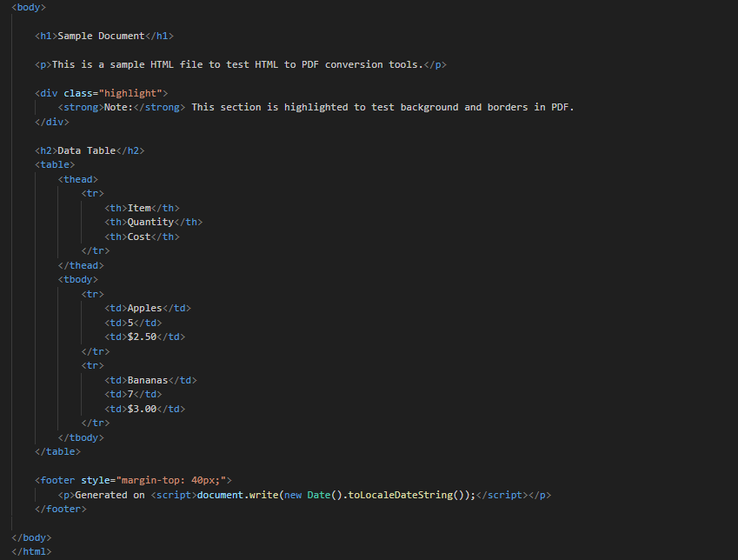Image resolution: width=738 pixels, height=560 pixels.
Task: Click the closing html tag
Action: click(31, 552)
